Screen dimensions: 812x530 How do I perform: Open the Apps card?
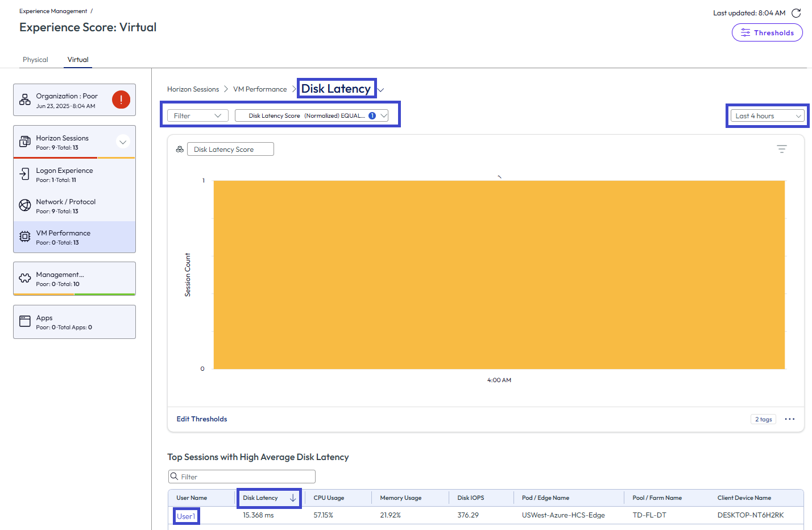click(74, 322)
